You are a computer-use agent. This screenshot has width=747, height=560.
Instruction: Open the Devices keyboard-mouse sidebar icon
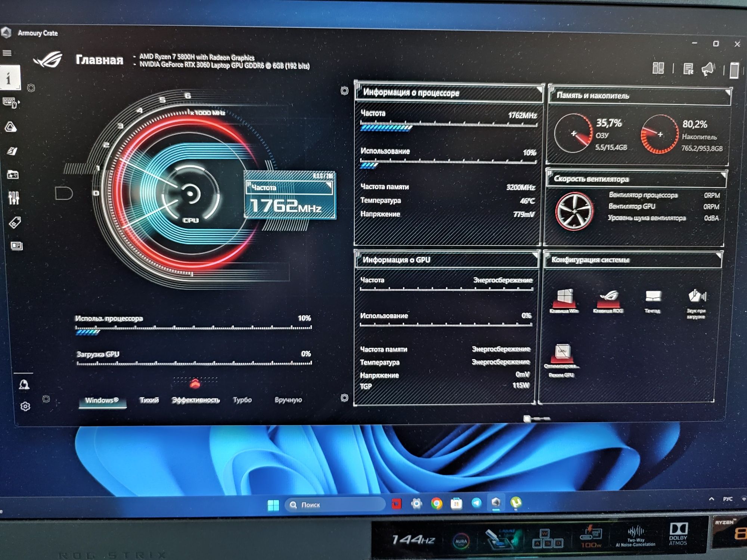click(10, 102)
